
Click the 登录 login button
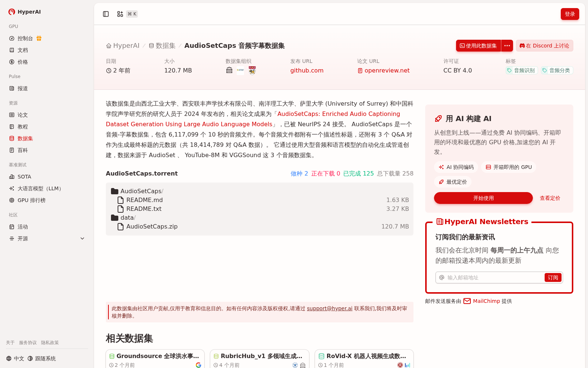(570, 14)
